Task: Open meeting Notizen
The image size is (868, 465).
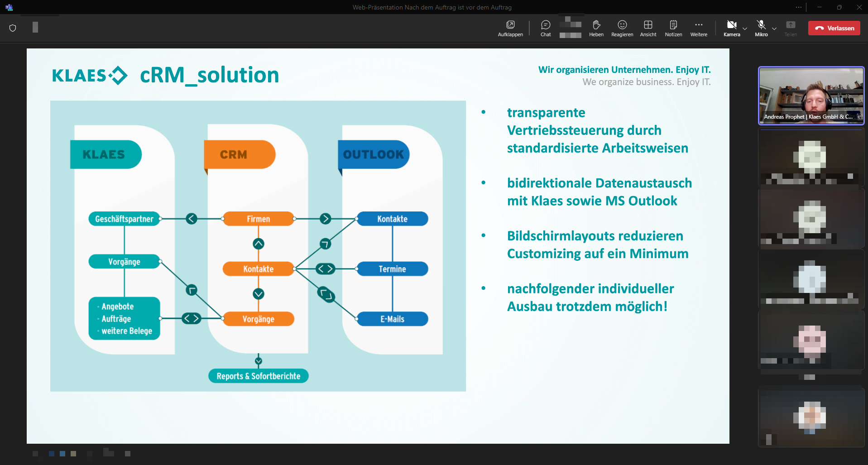Action: coord(673,28)
